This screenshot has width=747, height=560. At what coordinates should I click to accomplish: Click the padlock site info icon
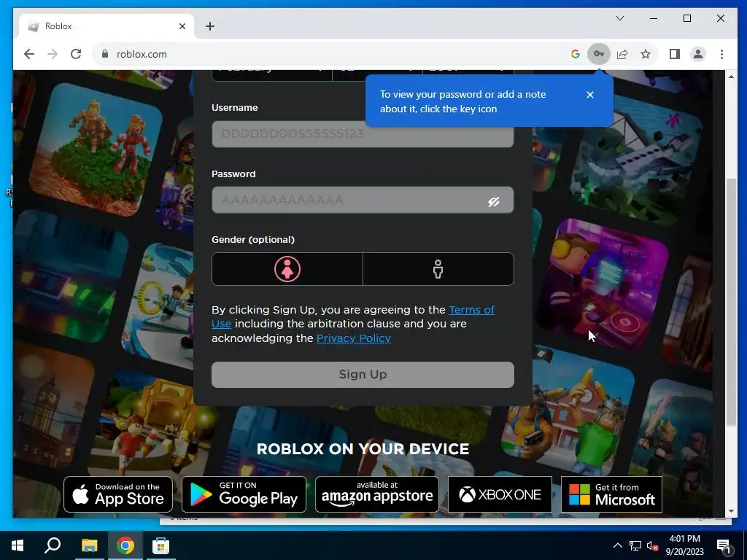105,54
